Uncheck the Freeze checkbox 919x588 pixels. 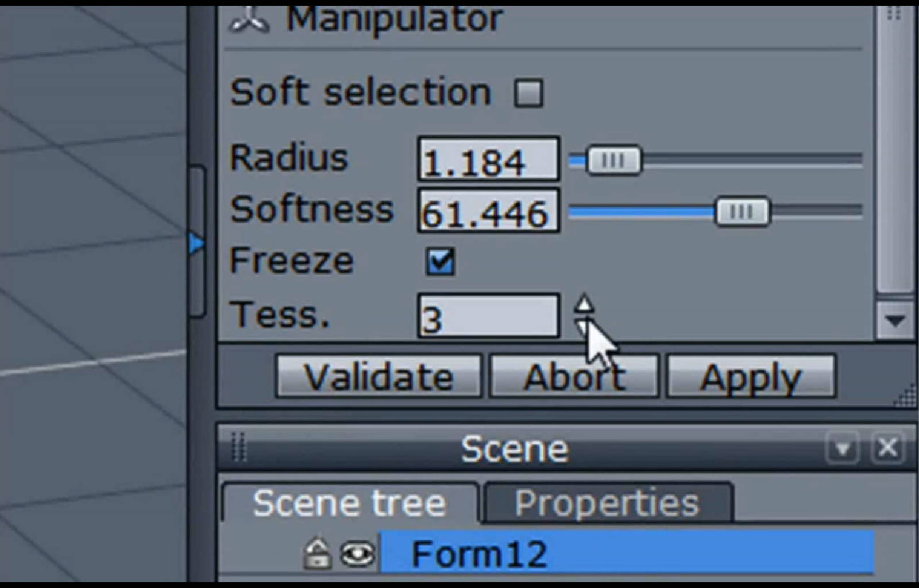[441, 261]
